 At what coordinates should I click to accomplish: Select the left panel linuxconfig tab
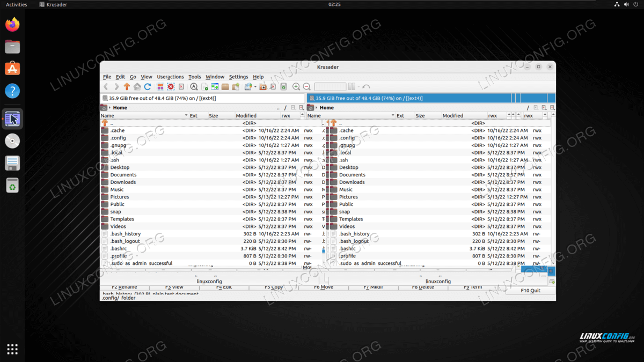coord(209,281)
